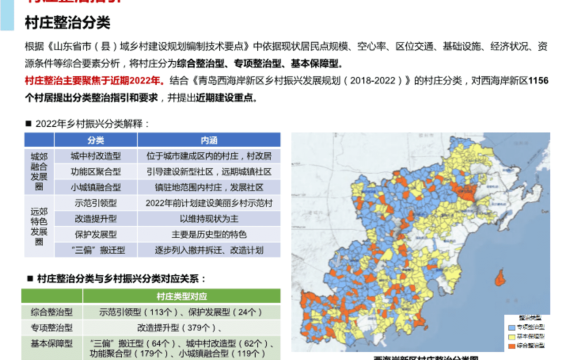Click the blue legend swatch for 专项整治型
Viewport: 570px width, 360px height.
click(x=511, y=328)
